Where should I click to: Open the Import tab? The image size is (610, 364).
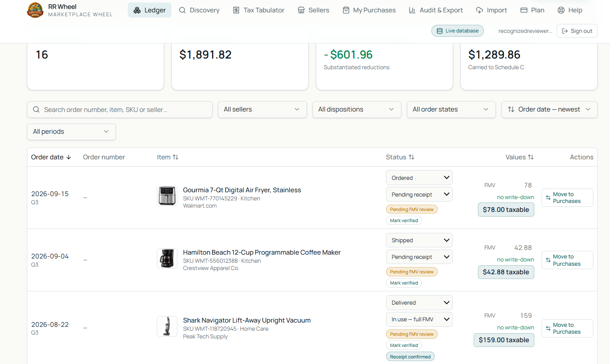(x=492, y=10)
